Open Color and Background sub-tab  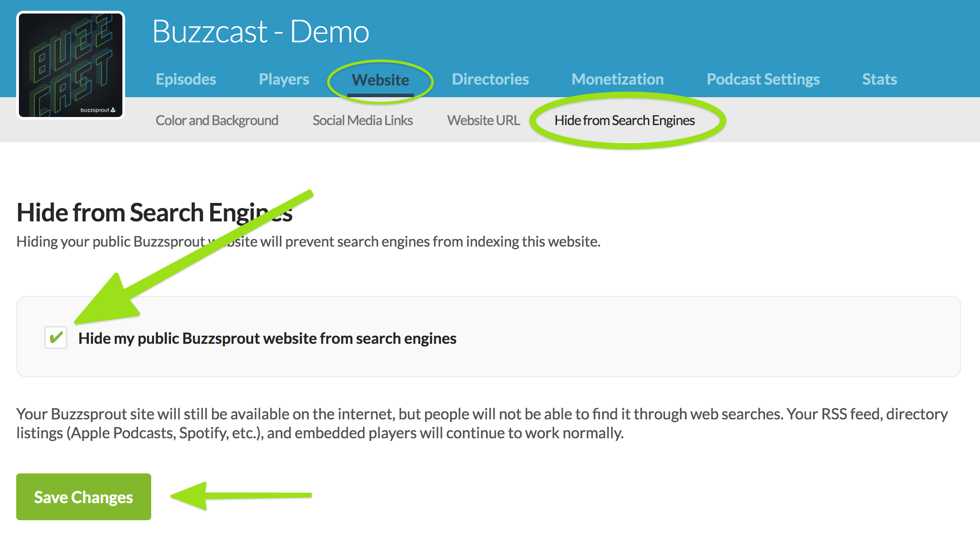click(x=217, y=120)
